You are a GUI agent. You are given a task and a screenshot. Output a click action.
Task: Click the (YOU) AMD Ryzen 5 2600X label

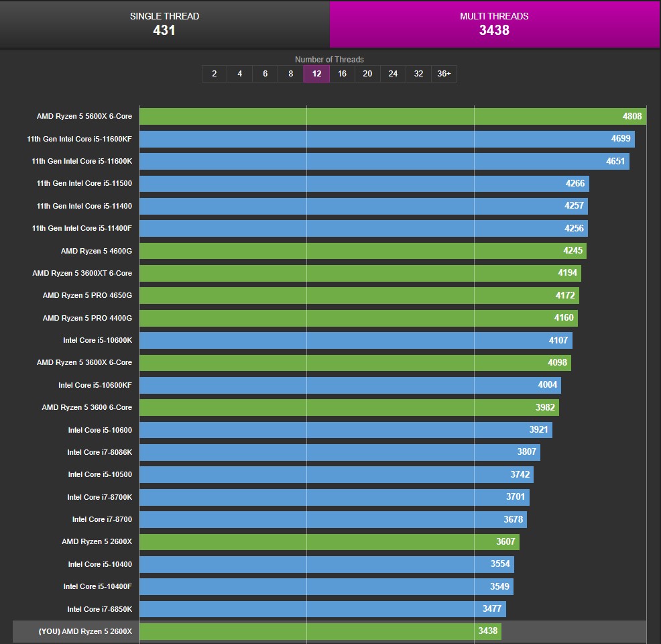click(x=85, y=631)
